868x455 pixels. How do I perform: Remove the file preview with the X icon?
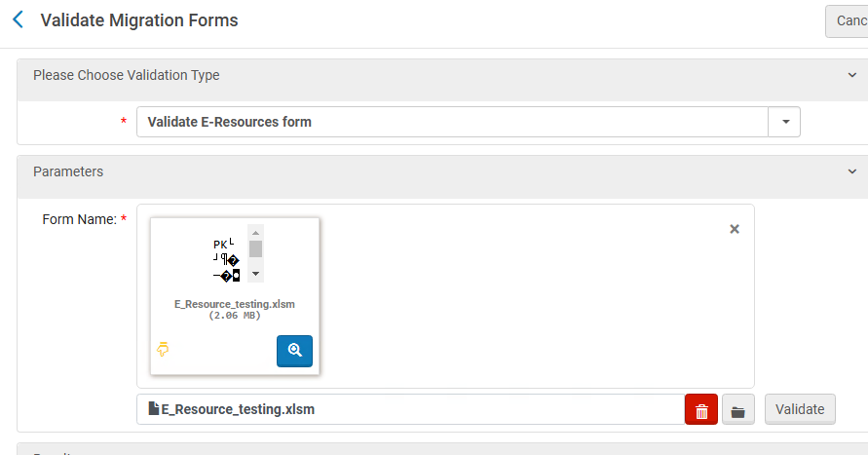(x=735, y=229)
